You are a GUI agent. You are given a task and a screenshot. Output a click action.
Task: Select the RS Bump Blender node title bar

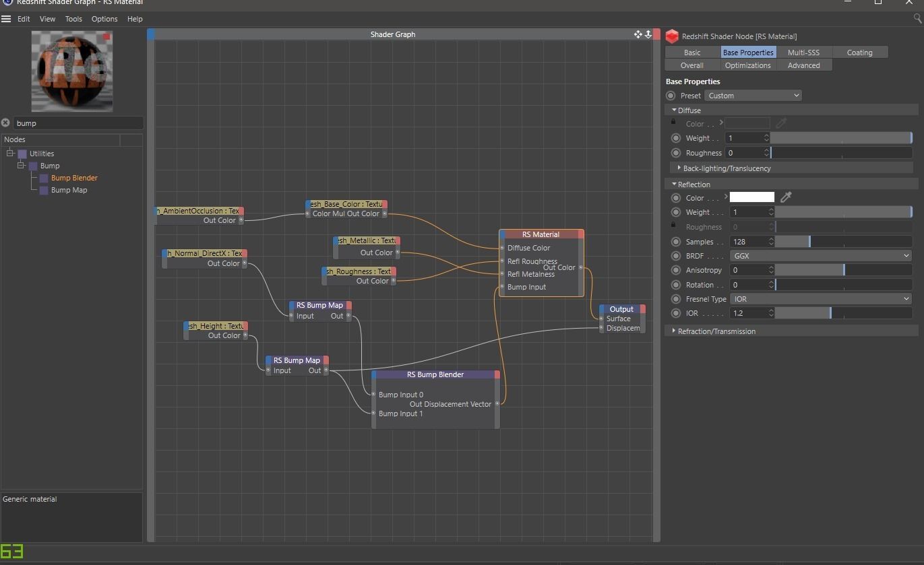tap(435, 374)
